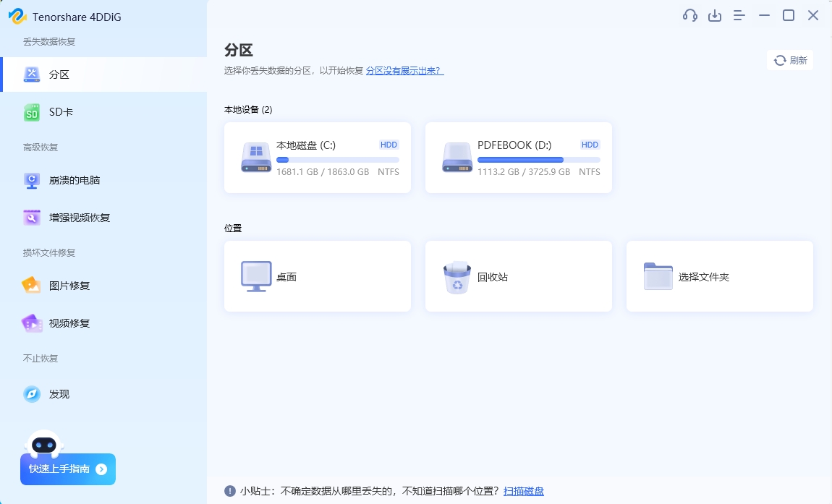The width and height of the screenshot is (832, 504).
Task: Click the 崩溃的电脑 monitor icon
Action: coord(32,180)
